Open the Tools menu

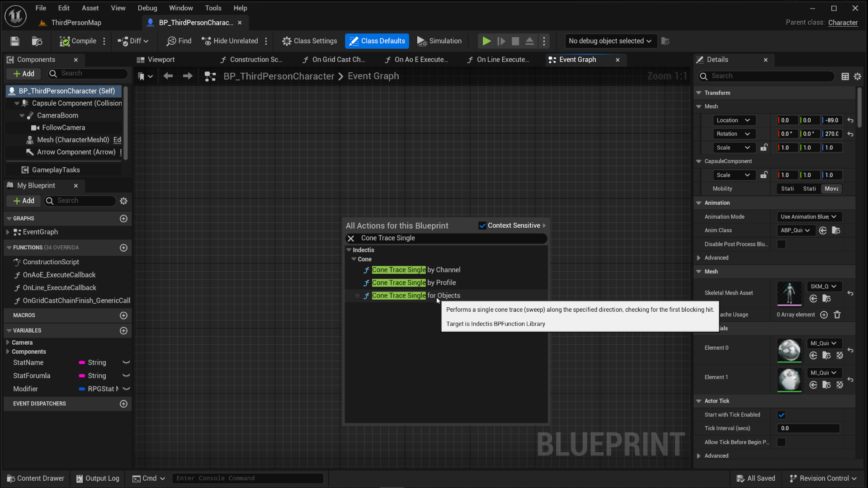[213, 8]
